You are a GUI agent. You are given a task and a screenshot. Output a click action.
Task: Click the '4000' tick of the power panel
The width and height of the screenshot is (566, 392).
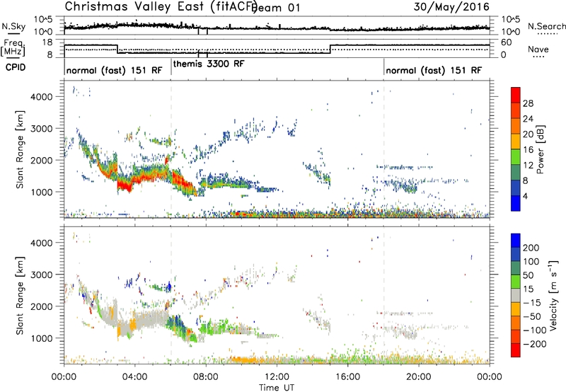(x=41, y=97)
